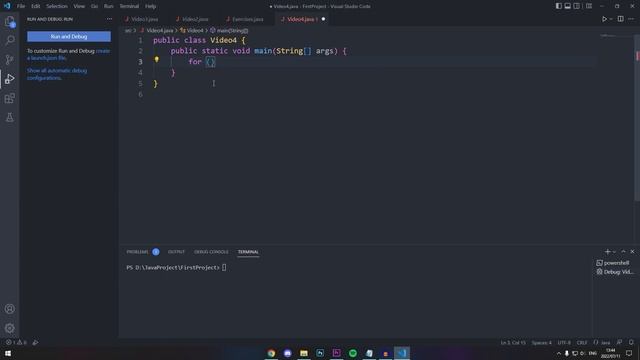Click create a launch.json file link
Viewport: 640px width, 360px height.
pyautogui.click(x=68, y=54)
